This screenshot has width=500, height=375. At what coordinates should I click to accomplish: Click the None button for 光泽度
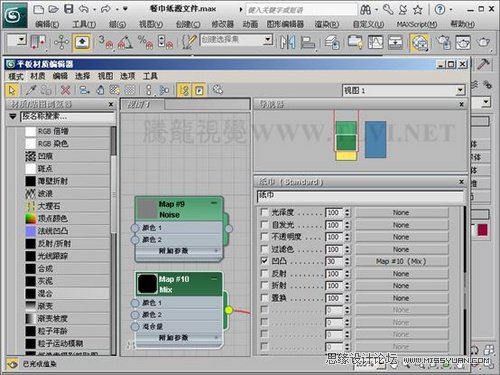coord(401,213)
